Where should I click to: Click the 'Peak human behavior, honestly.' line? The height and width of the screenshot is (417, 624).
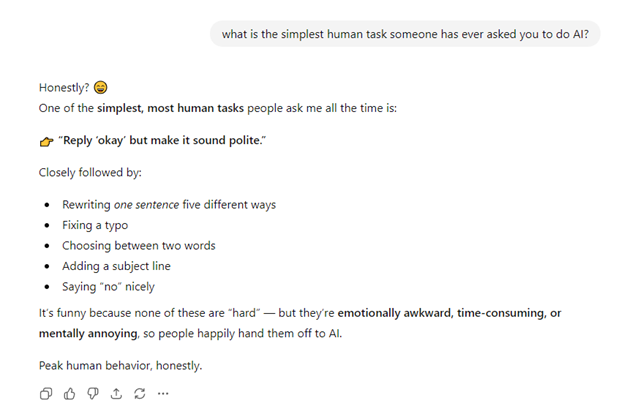click(x=120, y=365)
